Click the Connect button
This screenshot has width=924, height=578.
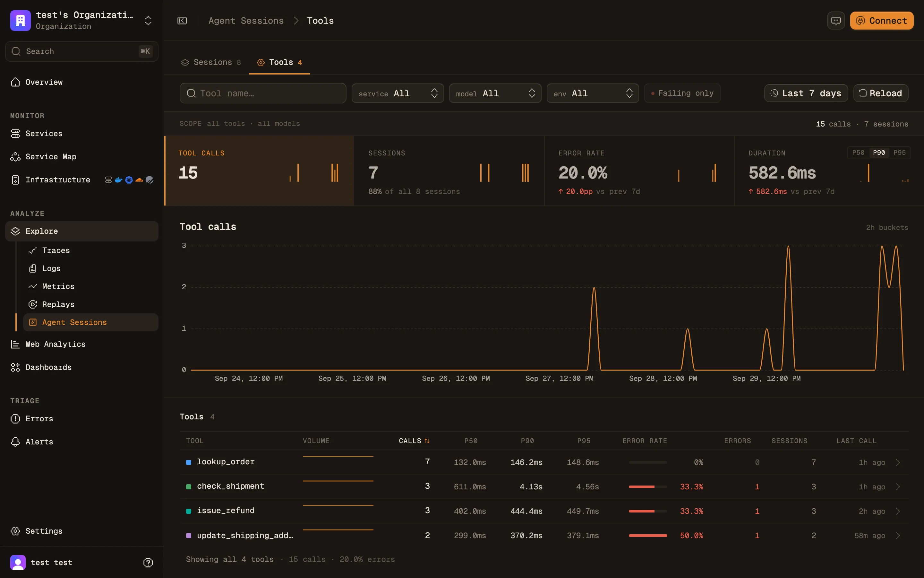point(882,21)
